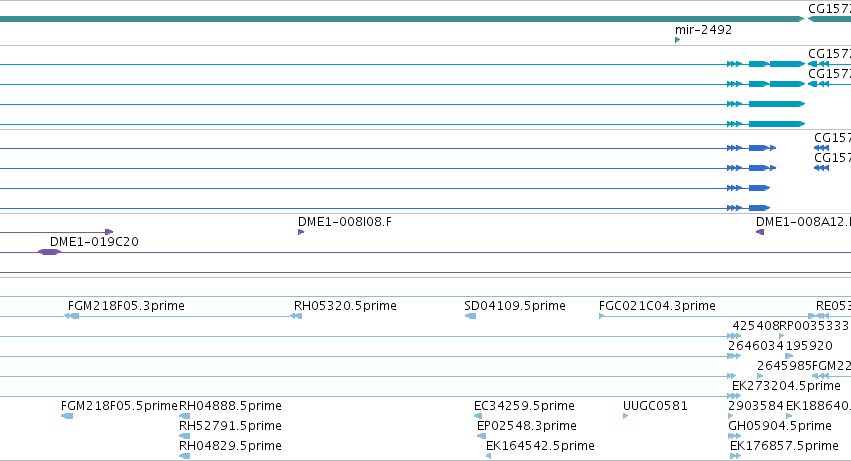Open the FGM218F05.3prime EST label
851x461 pixels.
126,306
